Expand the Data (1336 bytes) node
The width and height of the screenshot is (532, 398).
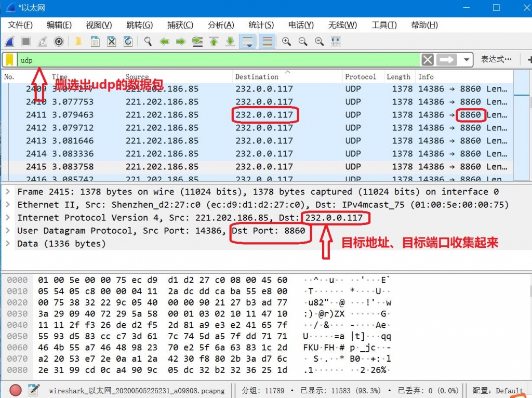click(8, 244)
